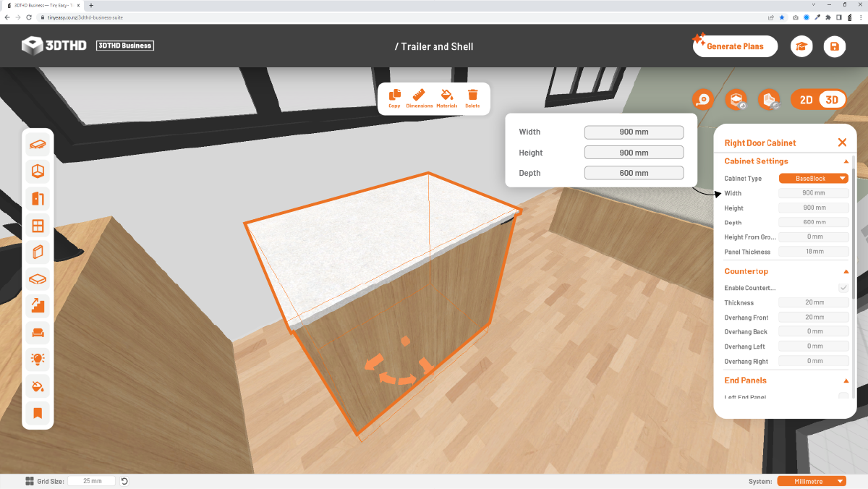868x489 pixels.
Task: Bookmark page with browser star icon
Action: (781, 17)
